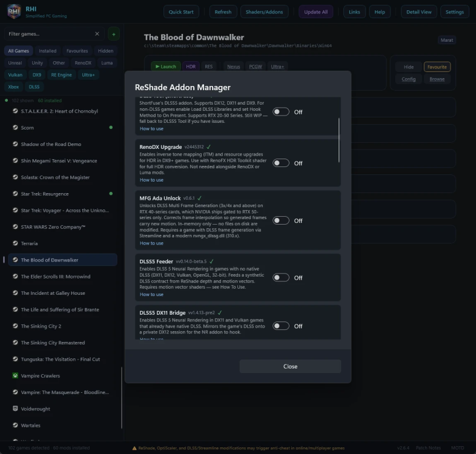Click the green checkmark next to RenoDX Upgrade

click(x=208, y=147)
